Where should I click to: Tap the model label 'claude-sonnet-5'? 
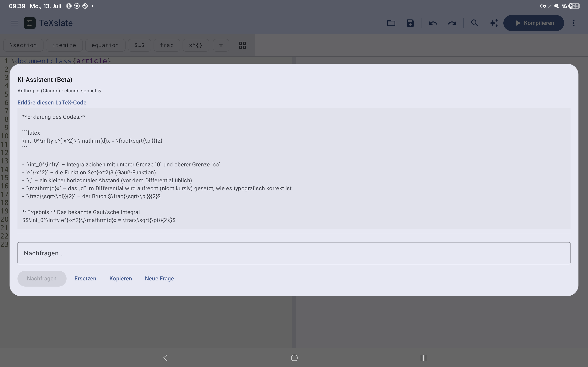pyautogui.click(x=83, y=91)
